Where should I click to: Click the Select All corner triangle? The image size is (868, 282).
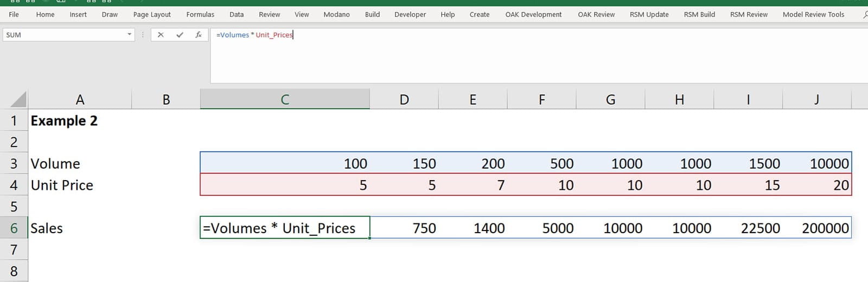tap(18, 99)
